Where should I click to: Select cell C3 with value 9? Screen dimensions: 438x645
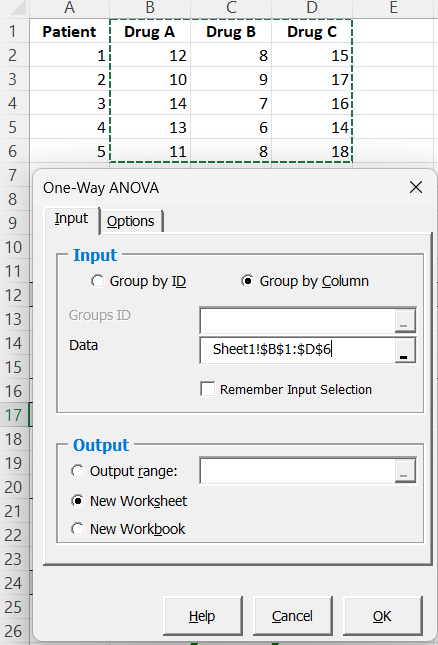click(231, 79)
